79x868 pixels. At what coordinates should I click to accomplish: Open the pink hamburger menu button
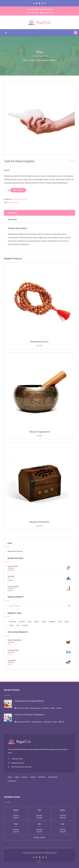(x=75, y=33)
